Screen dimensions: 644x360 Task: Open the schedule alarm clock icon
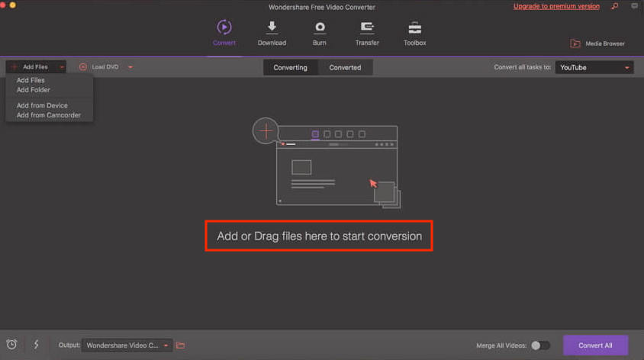(x=11, y=345)
